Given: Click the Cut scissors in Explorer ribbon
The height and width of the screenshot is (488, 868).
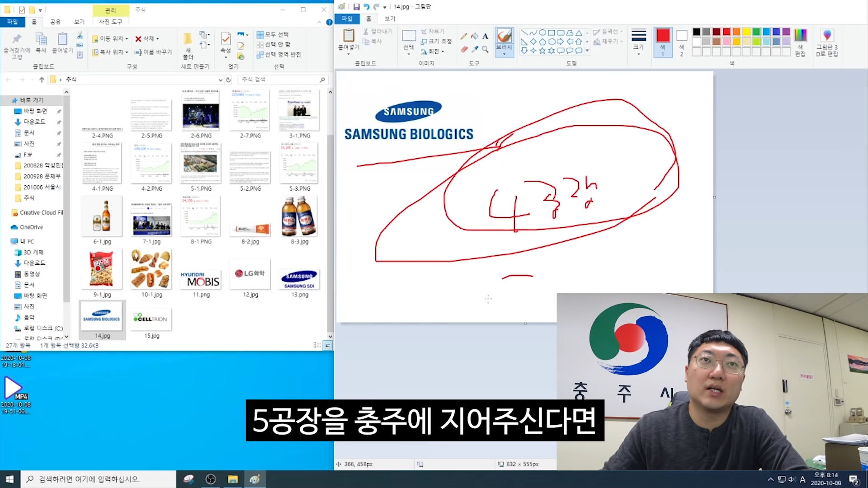Looking at the screenshot, I should pyautogui.click(x=80, y=35).
